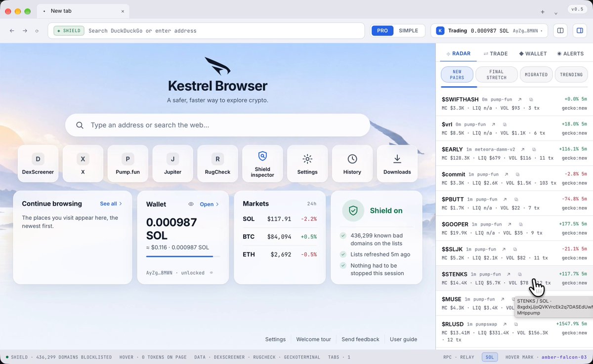Open the Send feedback link
Image resolution: width=593 pixels, height=364 pixels.
360,339
